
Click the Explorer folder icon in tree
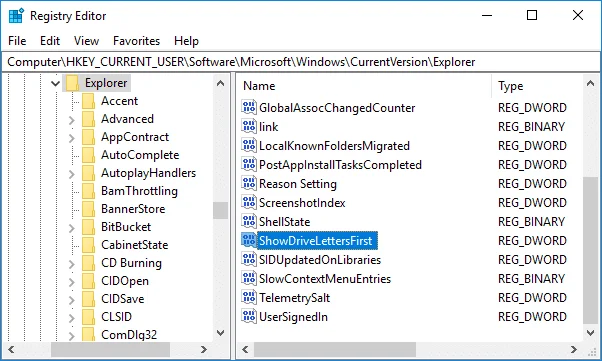click(72, 83)
